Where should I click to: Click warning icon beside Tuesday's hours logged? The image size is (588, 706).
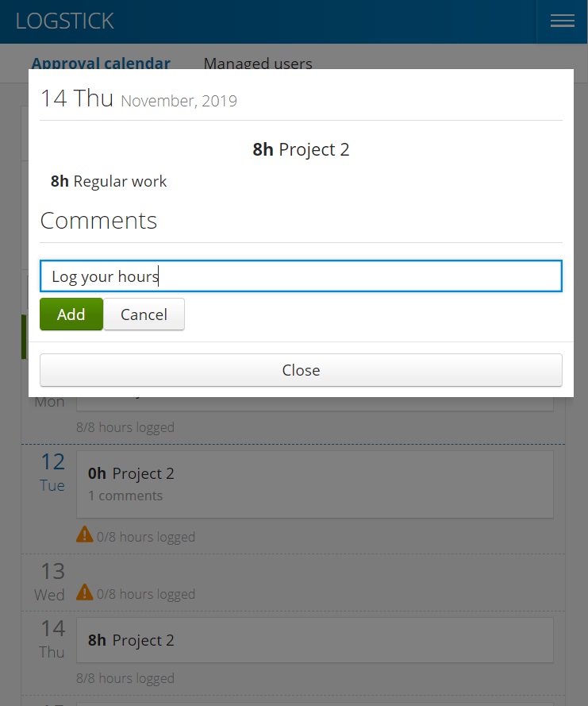click(x=85, y=534)
